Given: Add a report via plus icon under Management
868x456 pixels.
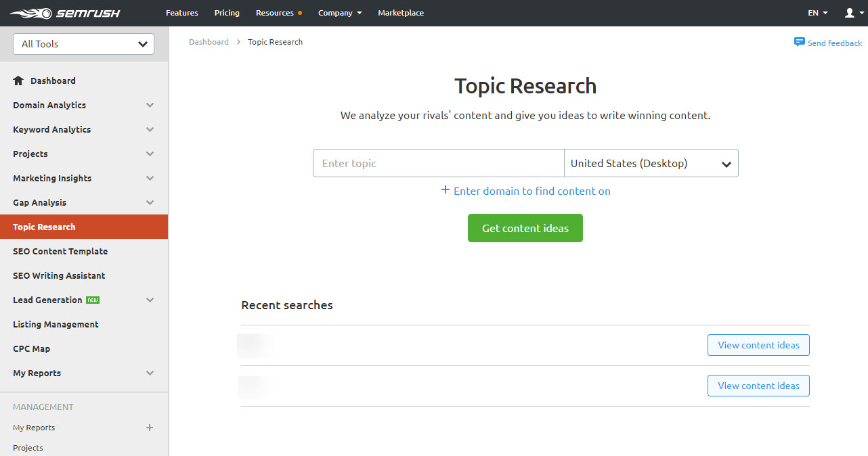Looking at the screenshot, I should (x=149, y=428).
